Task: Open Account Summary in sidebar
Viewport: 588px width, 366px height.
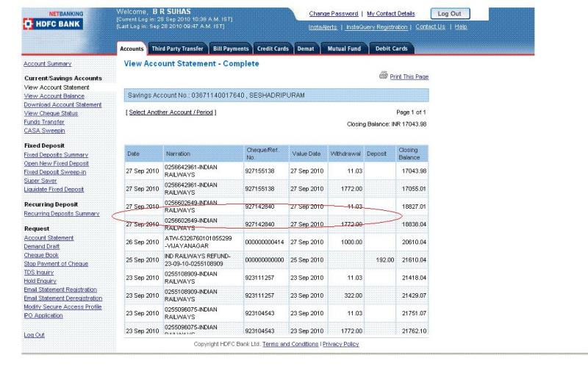Action: 48,64
